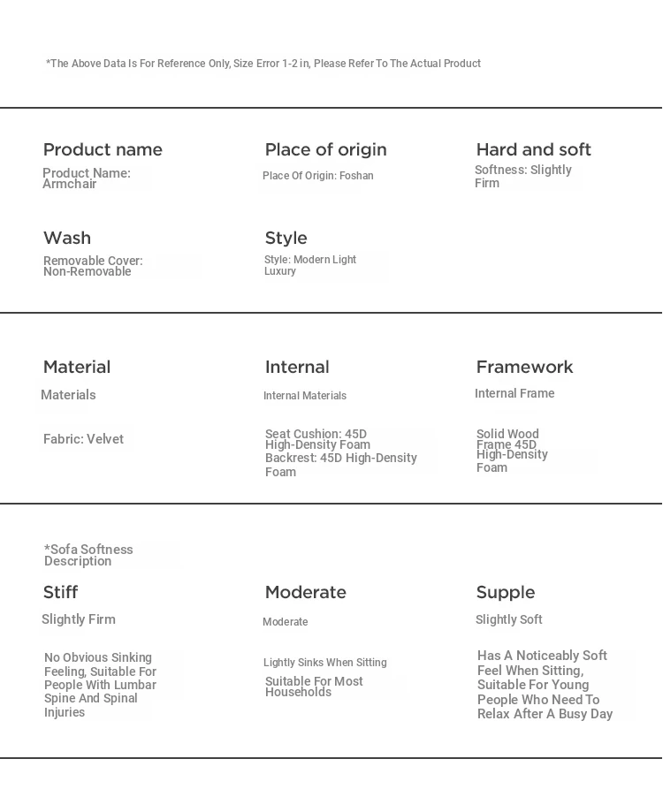Click "Lightly Sinks When Sitting" text
Screen dimensions: 663x812
(x=324, y=663)
